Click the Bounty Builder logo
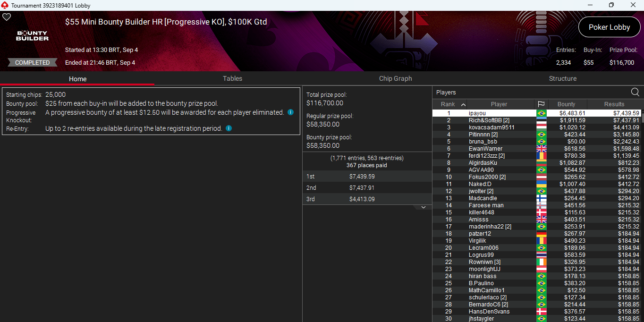The width and height of the screenshot is (644, 322). pos(32,35)
